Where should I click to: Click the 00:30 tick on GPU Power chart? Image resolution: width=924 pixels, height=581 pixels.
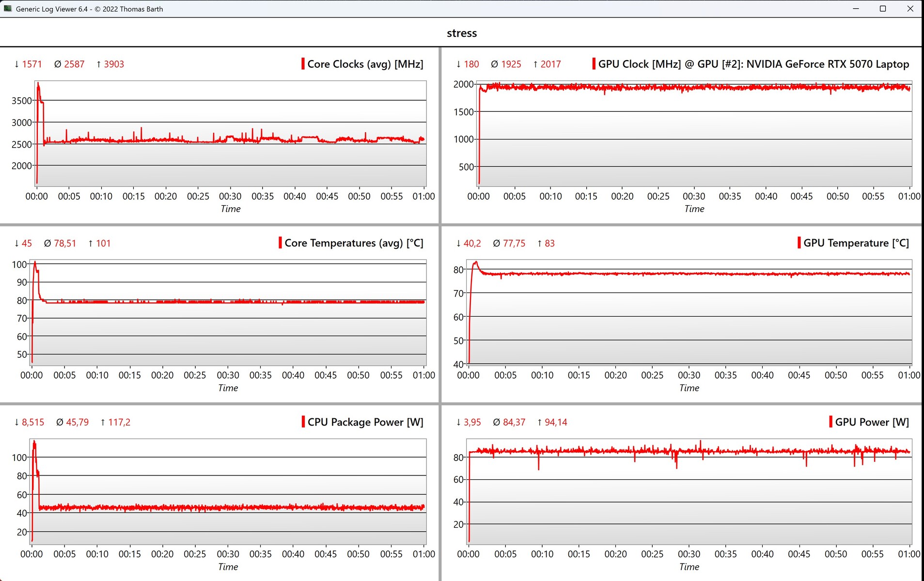click(x=689, y=554)
